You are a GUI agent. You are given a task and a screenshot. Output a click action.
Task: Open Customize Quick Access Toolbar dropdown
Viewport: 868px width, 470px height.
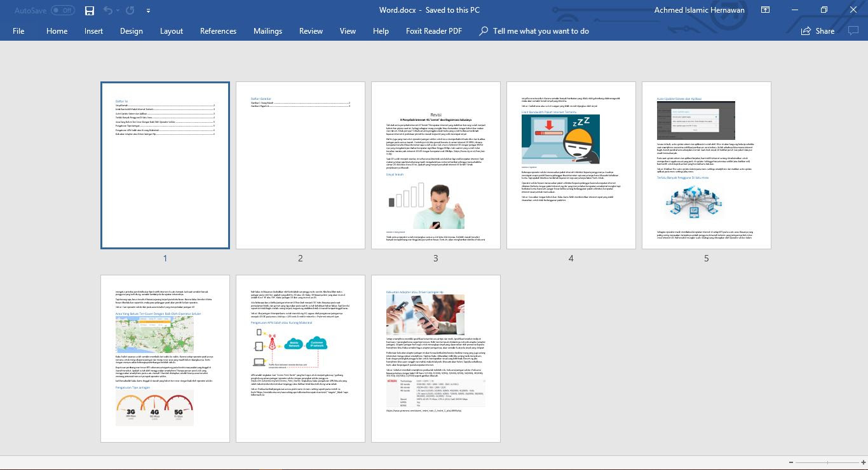[148, 11]
